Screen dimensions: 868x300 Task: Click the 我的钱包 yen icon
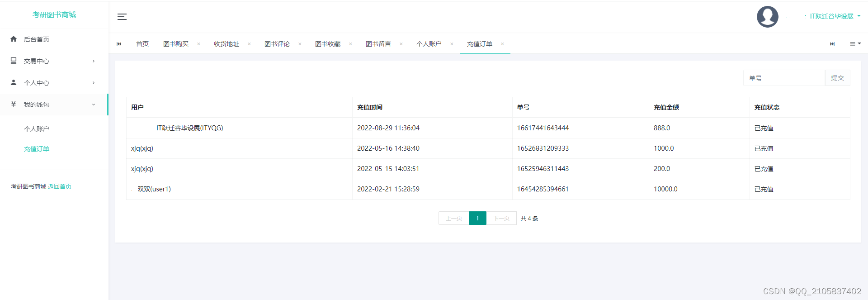tap(14, 104)
